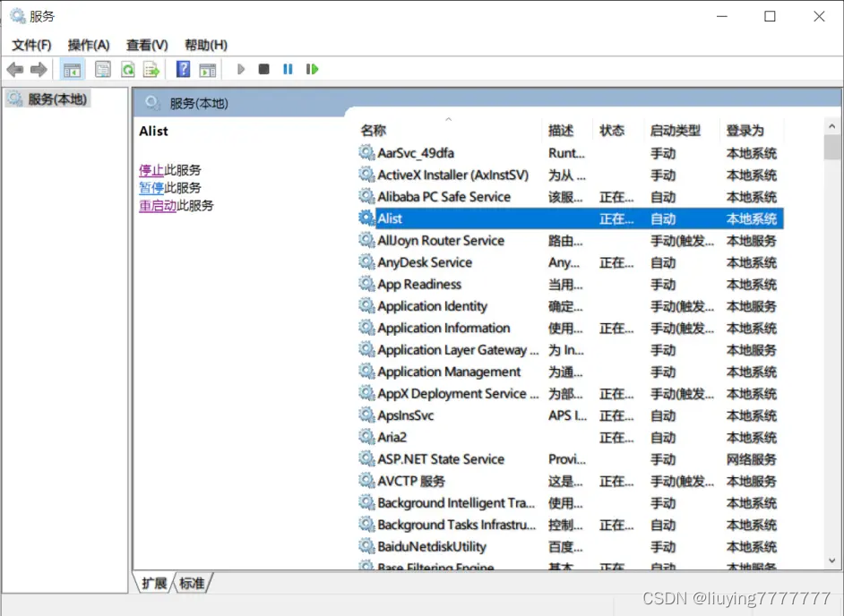Pause the service using the pause icon

[287, 69]
